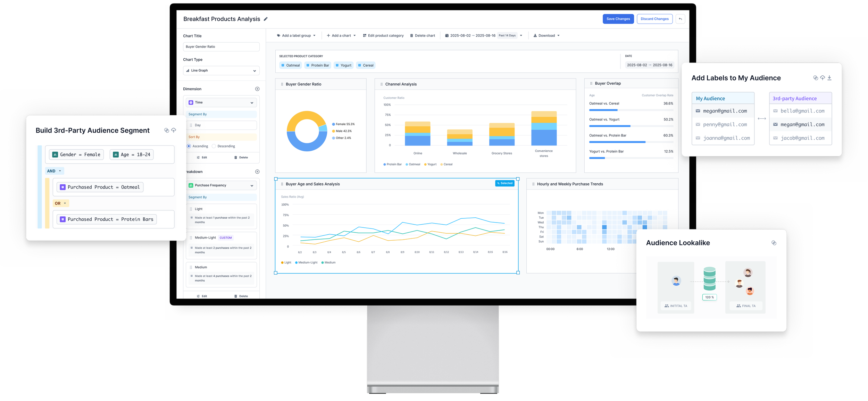This screenshot has height=401, width=868.
Task: Click the undo arrow icon near Discard Changes
Action: coord(680,19)
